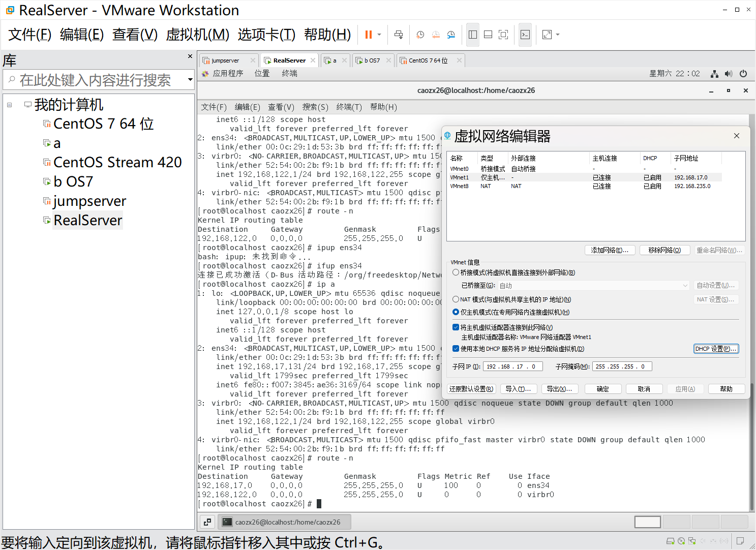Click the CD/DVD drive status icon
Screen dimensions: 756x550
click(x=681, y=541)
